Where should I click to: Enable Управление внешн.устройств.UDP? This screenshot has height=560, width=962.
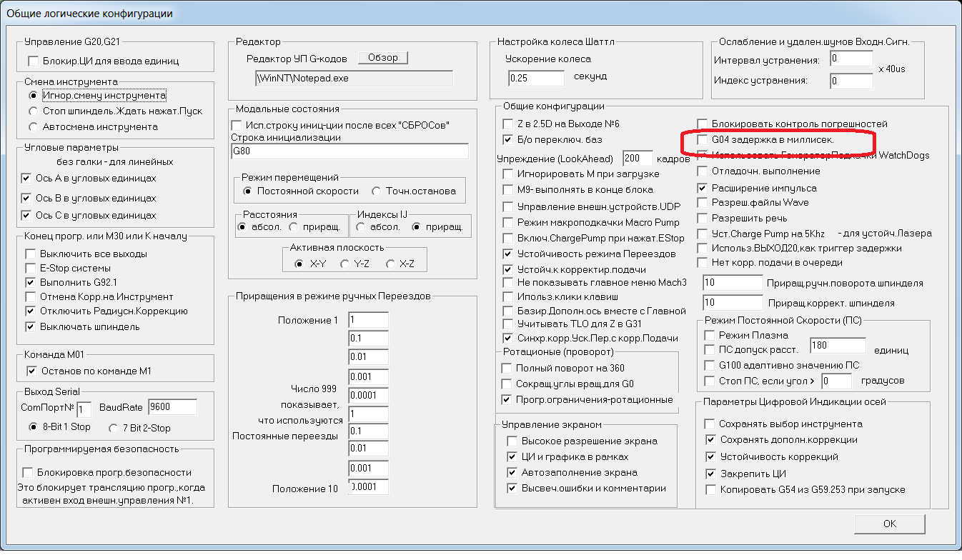pyautogui.click(x=508, y=206)
